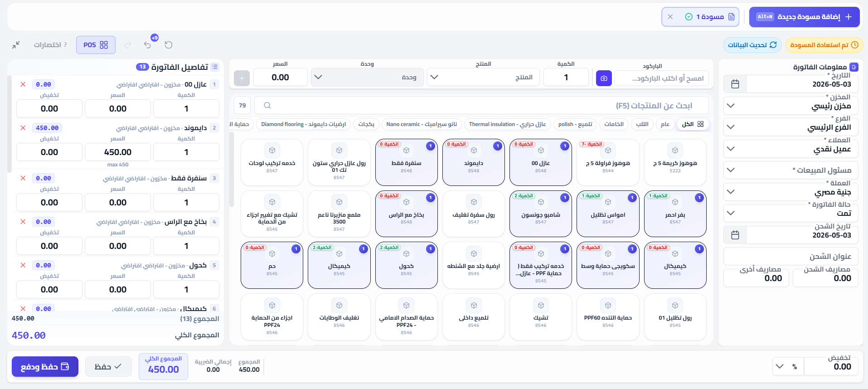Image resolution: width=868 pixels, height=389 pixels.
Task: Open the العملاء customer dropdown
Action: pos(790,149)
